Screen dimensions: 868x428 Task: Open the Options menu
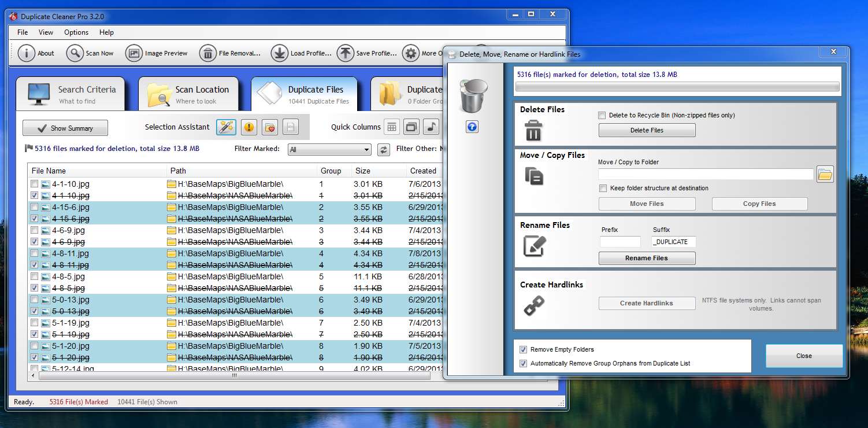pyautogui.click(x=76, y=32)
